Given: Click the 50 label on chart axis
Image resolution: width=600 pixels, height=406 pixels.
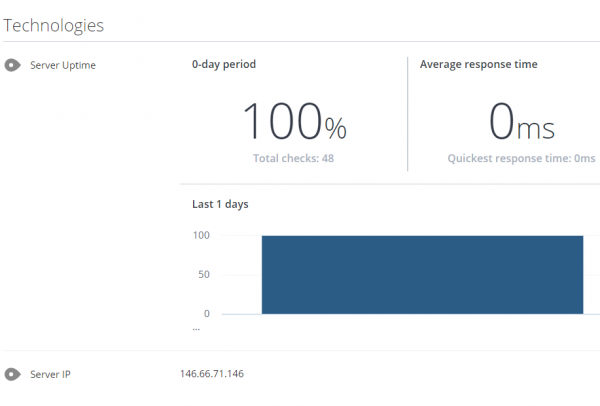Looking at the screenshot, I should click(204, 274).
